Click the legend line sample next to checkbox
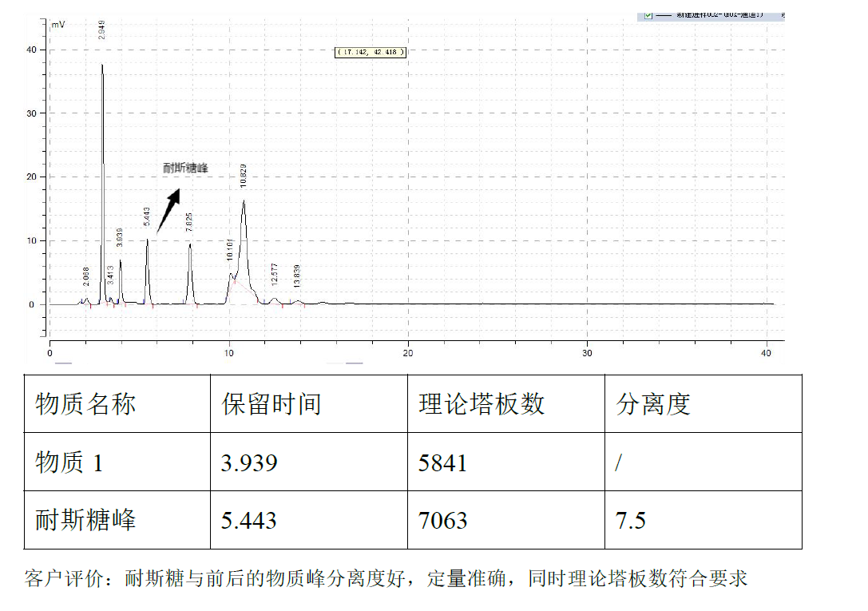The height and width of the screenshot is (611, 868). coord(664,14)
